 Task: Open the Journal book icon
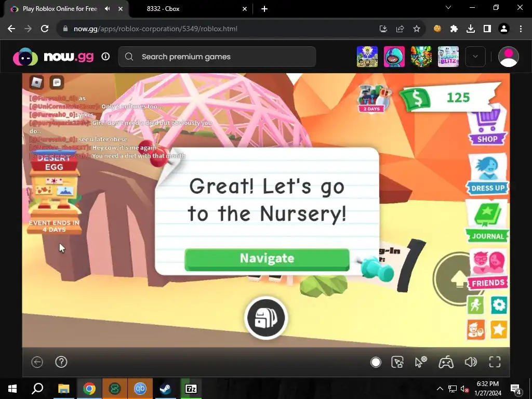click(487, 222)
